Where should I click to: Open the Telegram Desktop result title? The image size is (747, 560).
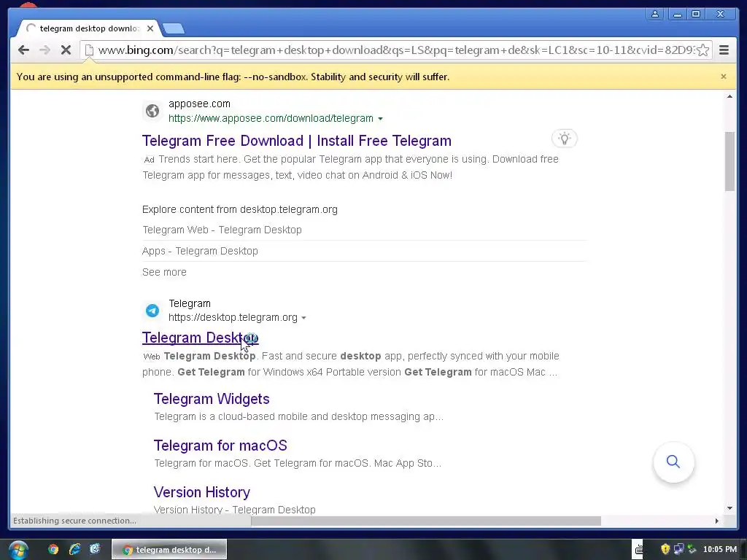[x=200, y=338]
